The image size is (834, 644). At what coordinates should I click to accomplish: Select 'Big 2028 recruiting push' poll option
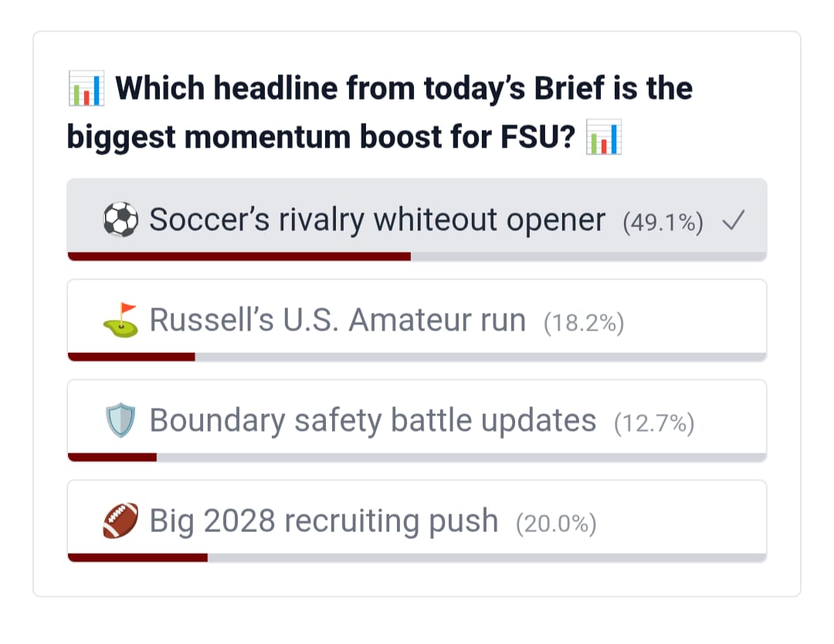point(417,521)
